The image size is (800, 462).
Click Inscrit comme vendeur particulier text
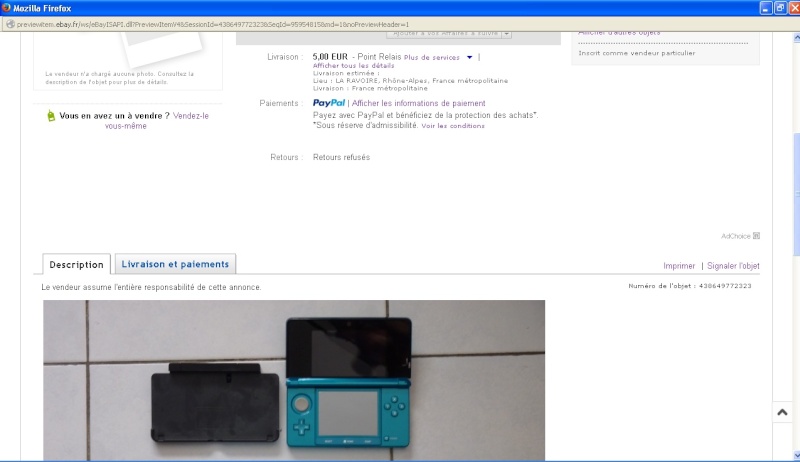tap(637, 53)
